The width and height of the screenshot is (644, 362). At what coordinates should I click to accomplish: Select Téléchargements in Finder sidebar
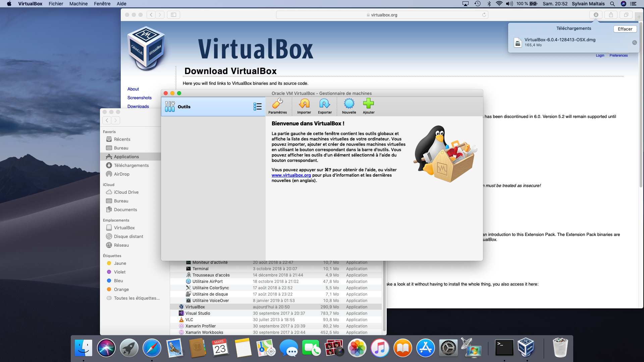click(x=131, y=165)
